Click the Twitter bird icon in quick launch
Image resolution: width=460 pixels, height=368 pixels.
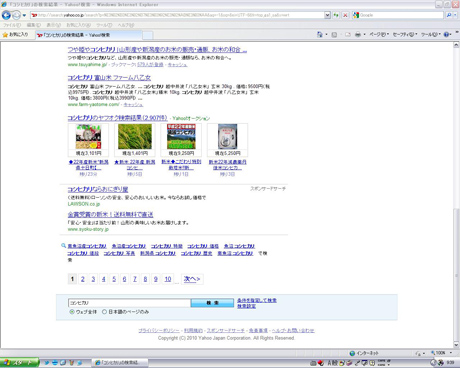pyautogui.click(x=47, y=363)
